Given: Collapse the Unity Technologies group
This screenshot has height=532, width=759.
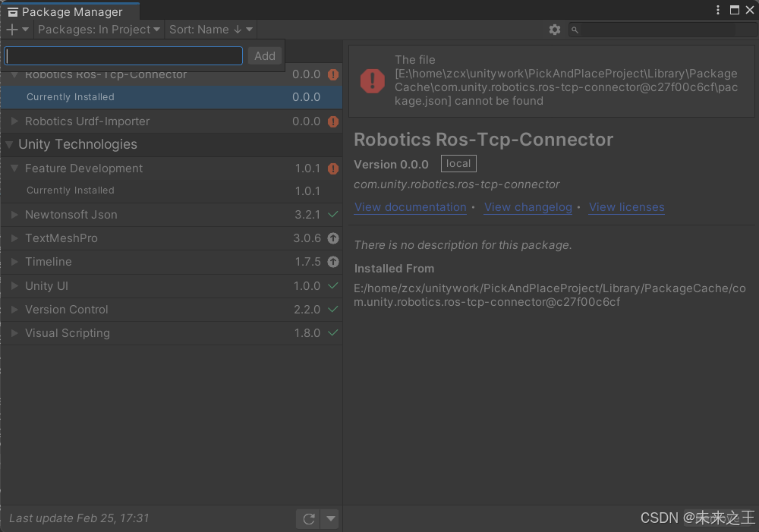Looking at the screenshot, I should coord(8,144).
